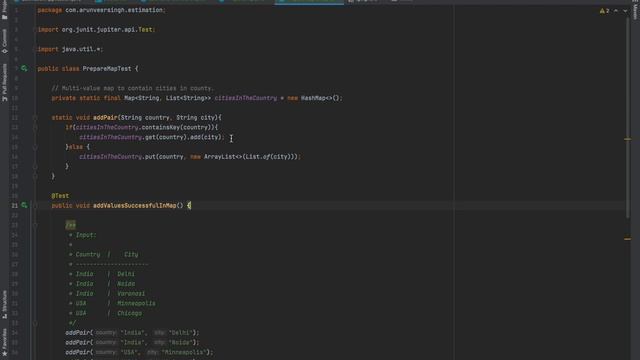
Task: Click the upper warning stripe on scrollbar
Action: (627, 139)
